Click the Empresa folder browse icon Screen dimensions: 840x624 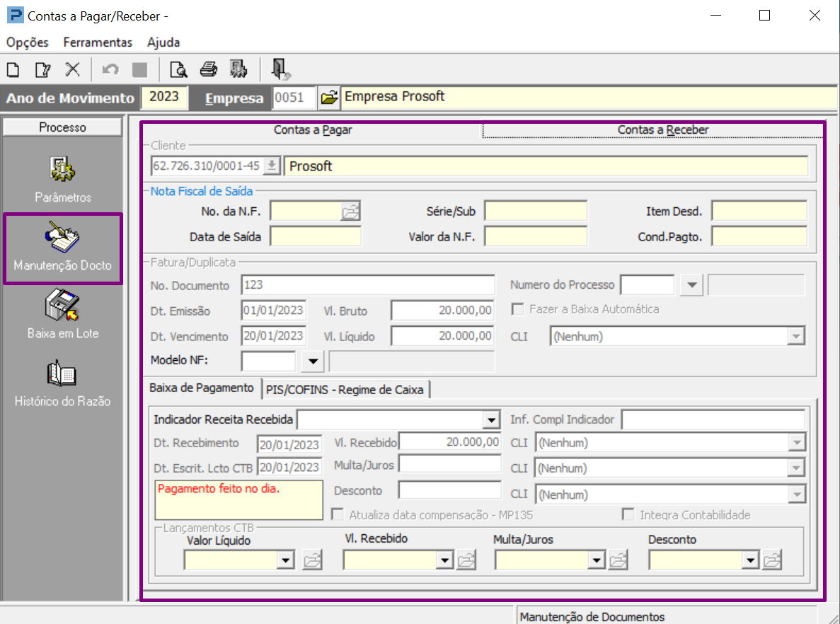click(x=328, y=98)
